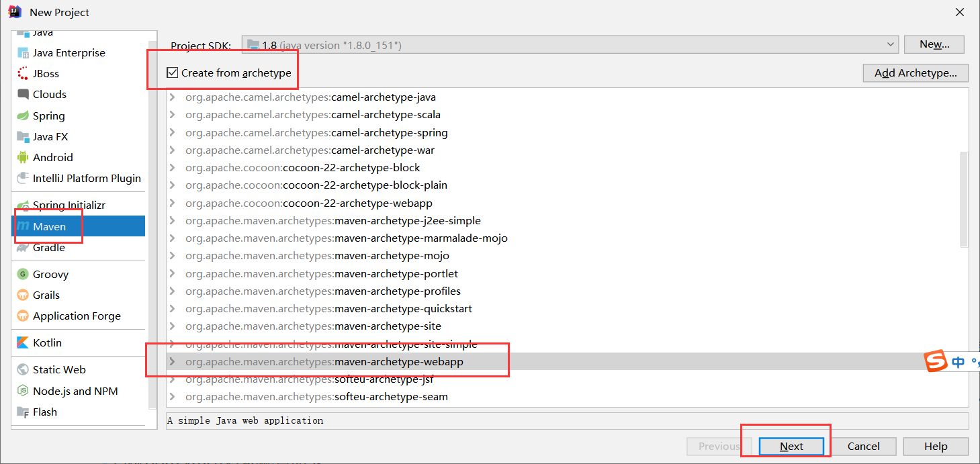Screen dimensions: 980x464
Task: Click the Java FX folder icon
Action: point(24,137)
